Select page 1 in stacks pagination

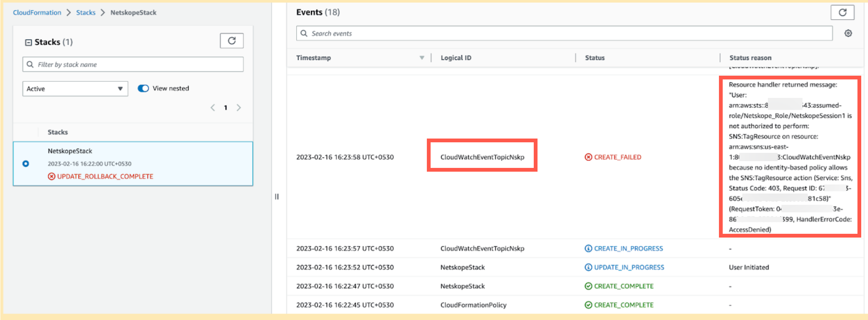pyautogui.click(x=225, y=108)
